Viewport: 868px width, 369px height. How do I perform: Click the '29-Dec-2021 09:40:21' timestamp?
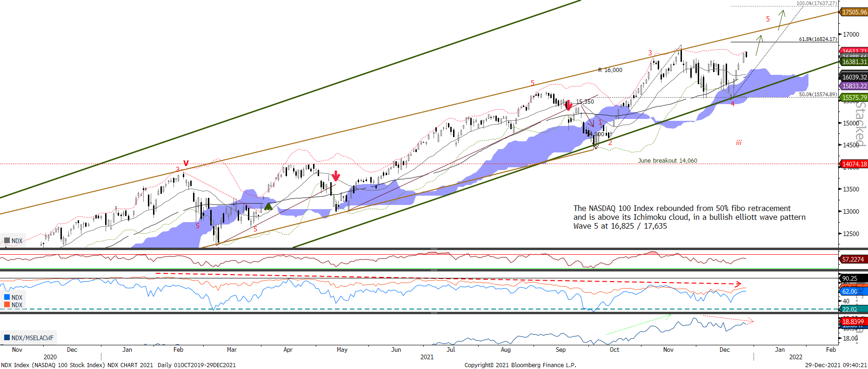pos(836,365)
